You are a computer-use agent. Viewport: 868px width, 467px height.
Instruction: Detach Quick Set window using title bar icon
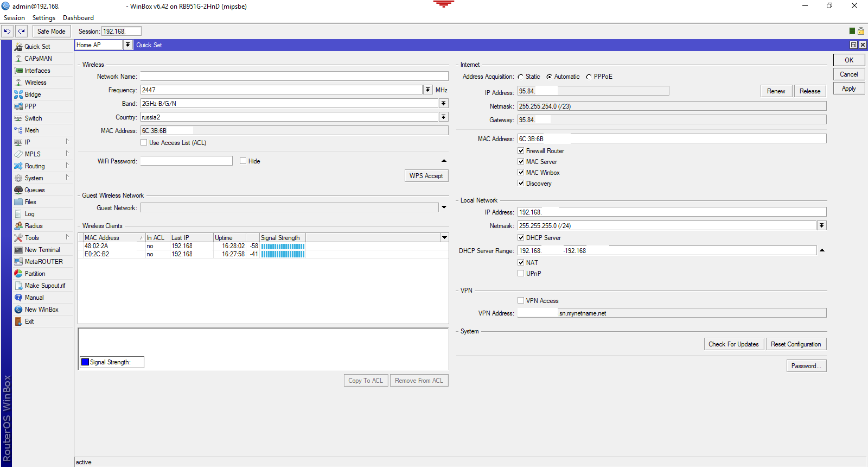(x=853, y=45)
